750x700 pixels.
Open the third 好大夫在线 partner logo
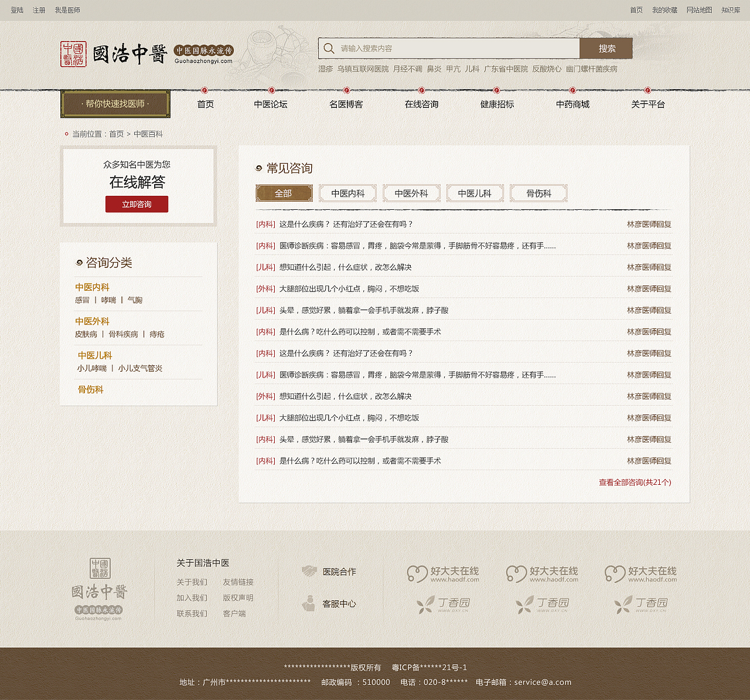(640, 574)
